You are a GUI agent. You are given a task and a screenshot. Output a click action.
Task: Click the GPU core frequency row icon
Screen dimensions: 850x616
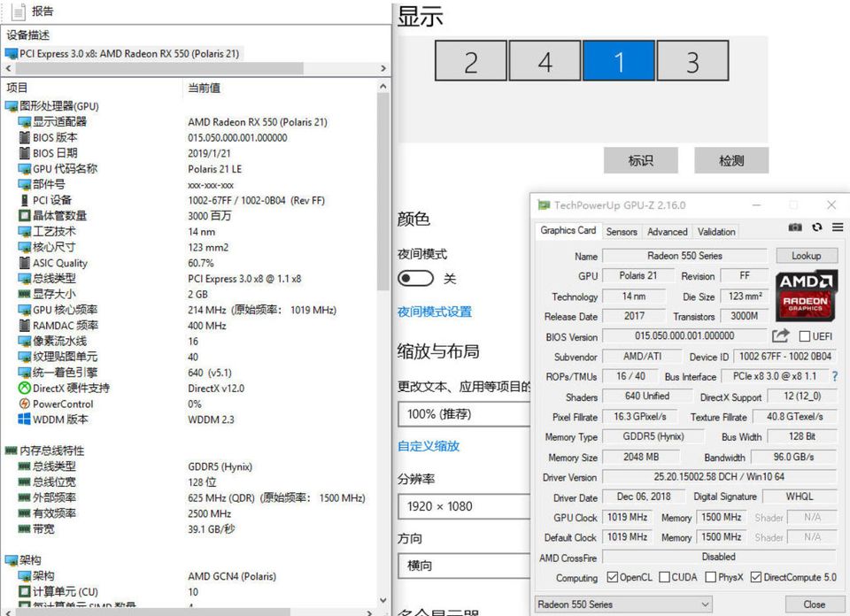click(25, 310)
